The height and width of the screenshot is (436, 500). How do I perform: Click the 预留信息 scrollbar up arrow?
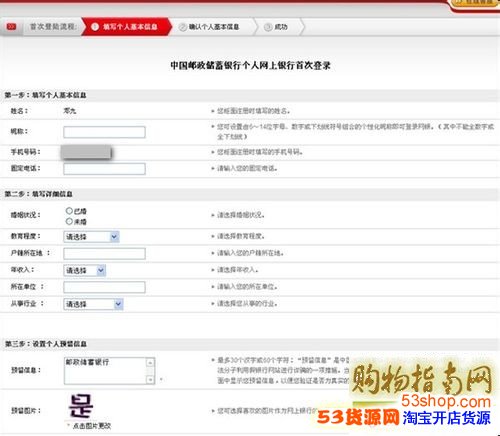click(x=151, y=362)
